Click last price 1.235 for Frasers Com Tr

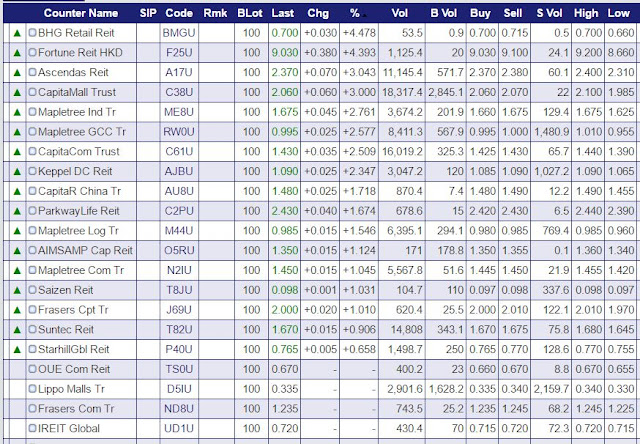[285, 409]
